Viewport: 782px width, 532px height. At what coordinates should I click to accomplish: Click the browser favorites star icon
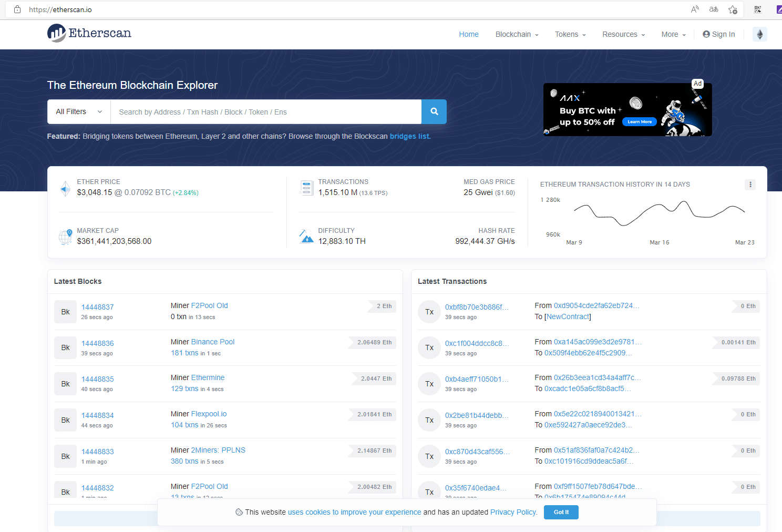[732, 9]
